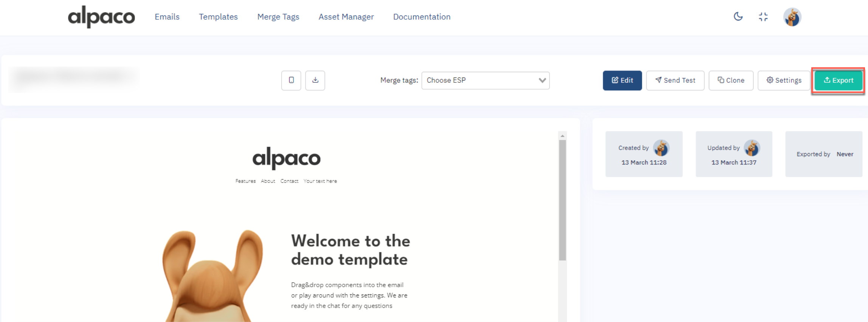Click the preview scrollbar up arrow
The image size is (868, 322).
click(563, 136)
